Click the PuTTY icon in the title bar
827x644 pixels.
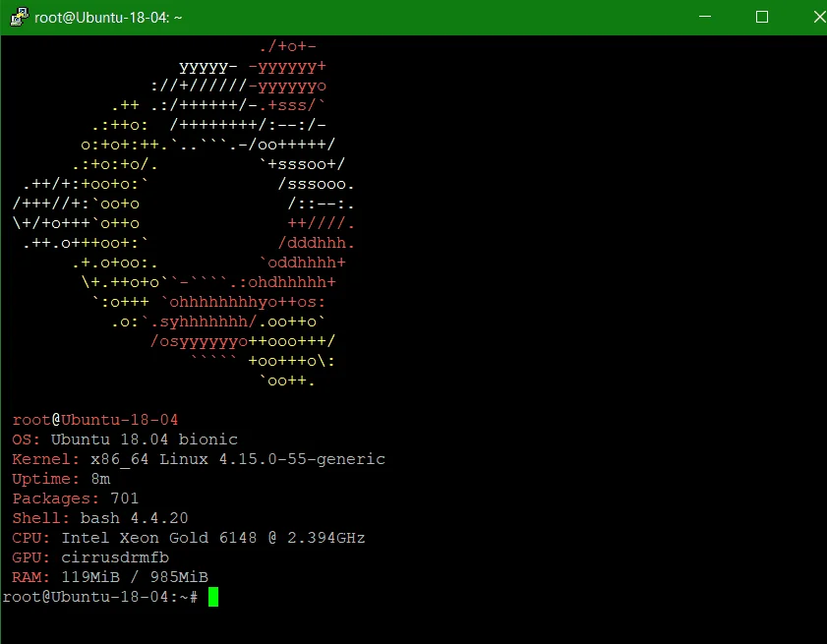(x=19, y=17)
